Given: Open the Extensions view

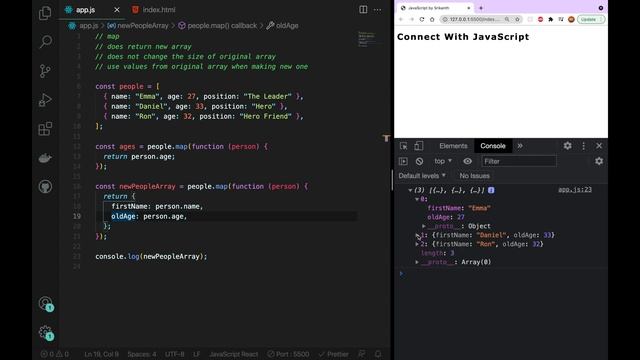Looking at the screenshot, I should 45,129.
